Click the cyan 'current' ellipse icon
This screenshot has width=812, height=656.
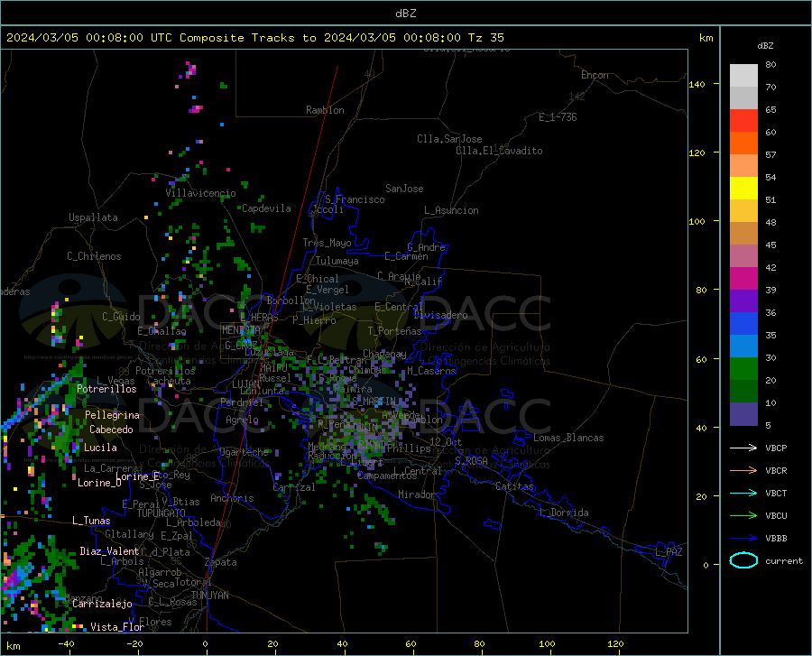743,560
